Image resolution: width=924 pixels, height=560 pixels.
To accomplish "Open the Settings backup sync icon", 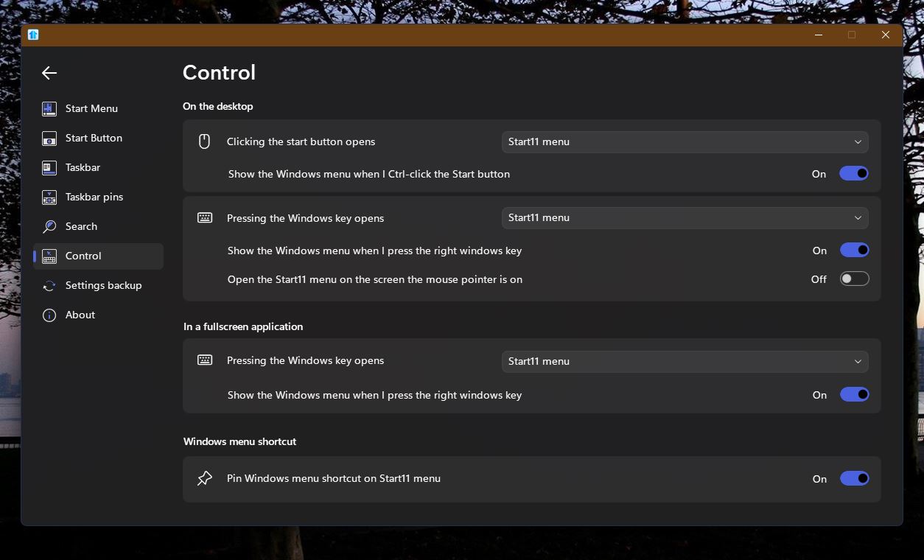I will tap(49, 286).
